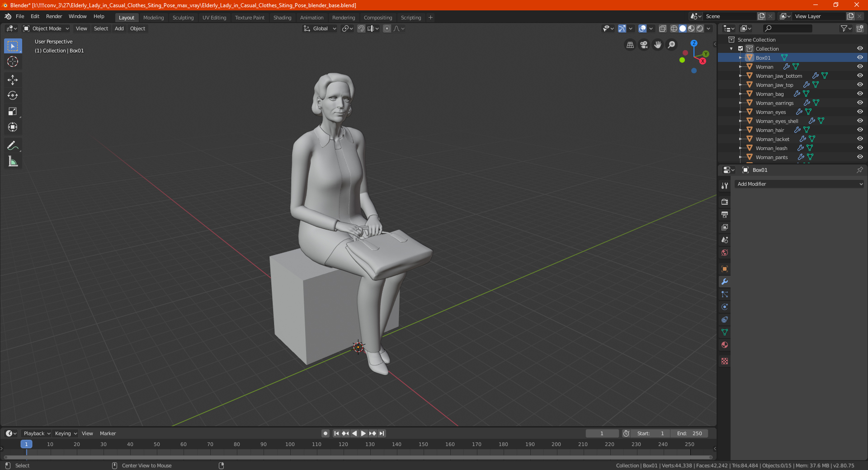Toggle snapping magnet icon
This screenshot has width=868, height=470.
[361, 28]
